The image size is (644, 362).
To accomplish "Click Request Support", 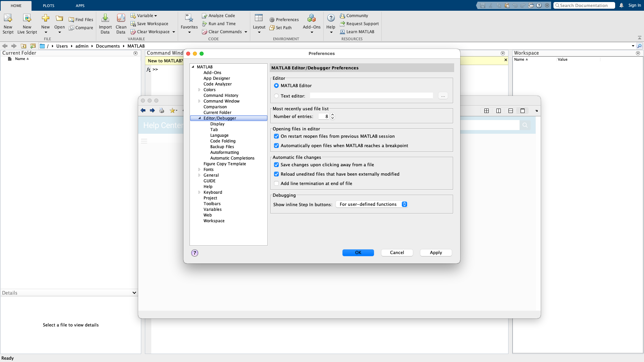I will (359, 24).
